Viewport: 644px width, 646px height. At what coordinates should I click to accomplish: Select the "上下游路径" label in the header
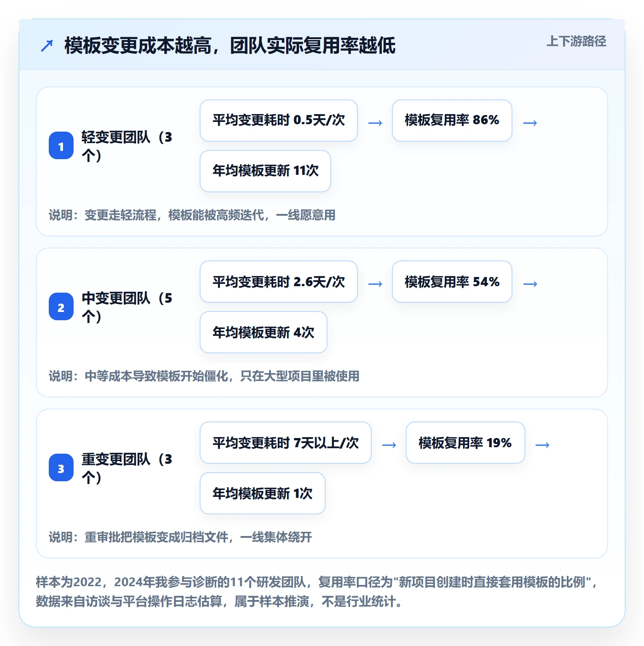pyautogui.click(x=576, y=41)
